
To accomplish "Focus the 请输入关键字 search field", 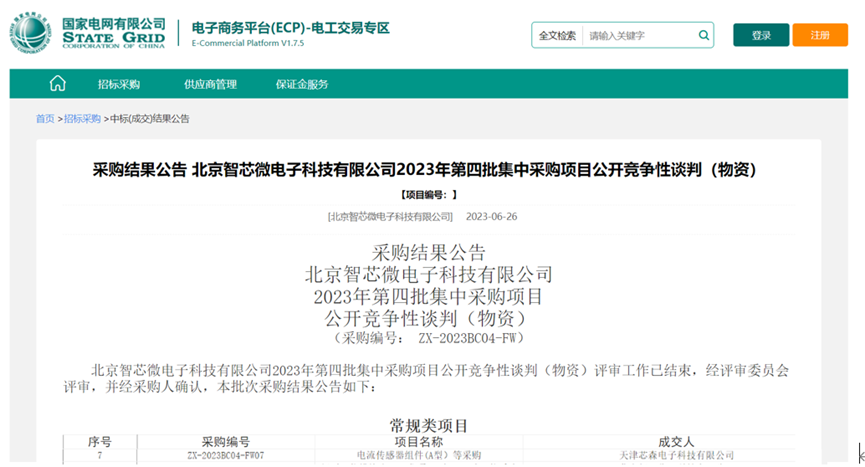I will click(x=638, y=35).
